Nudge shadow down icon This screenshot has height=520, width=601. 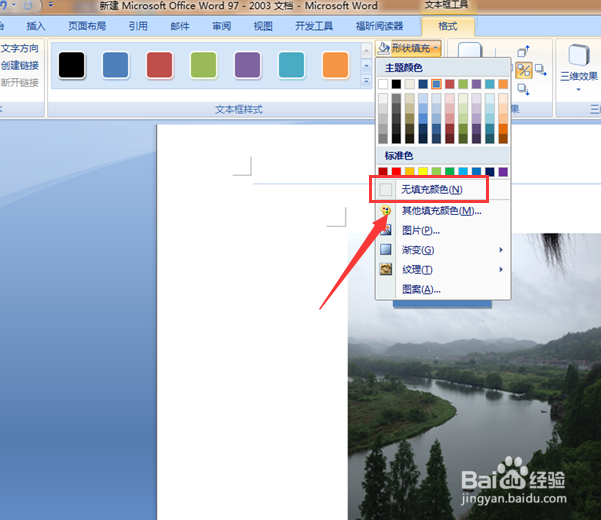(x=524, y=89)
